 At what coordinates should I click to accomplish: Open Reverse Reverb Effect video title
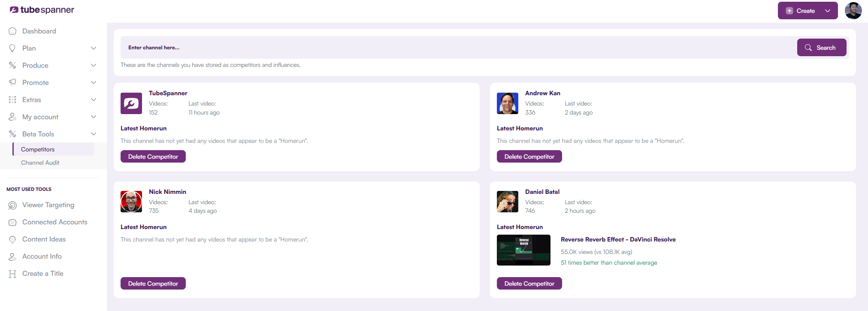tap(618, 239)
